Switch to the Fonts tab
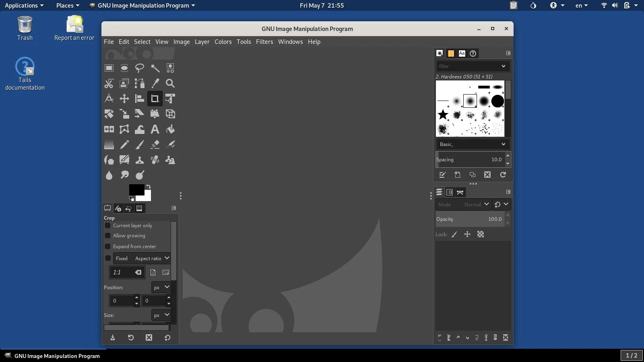 (462, 53)
